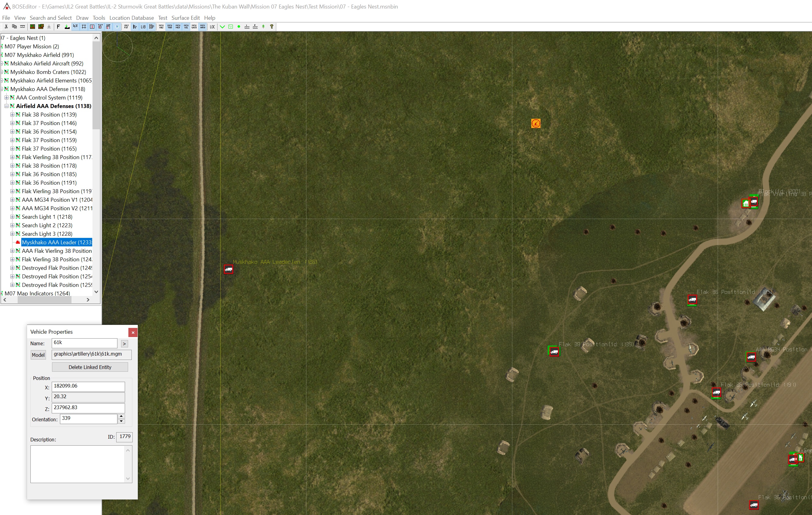Increase Orientation value with up arrow
The height and width of the screenshot is (515, 812).
[x=121, y=416]
